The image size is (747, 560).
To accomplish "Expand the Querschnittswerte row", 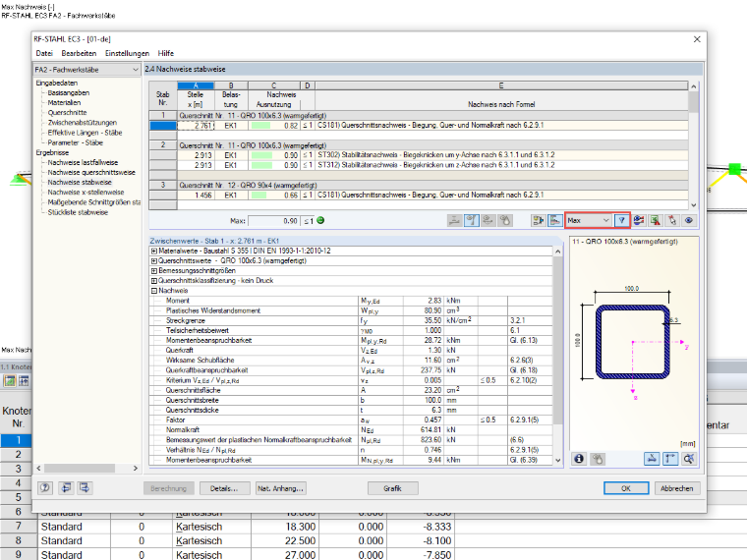I will pyautogui.click(x=154, y=261).
